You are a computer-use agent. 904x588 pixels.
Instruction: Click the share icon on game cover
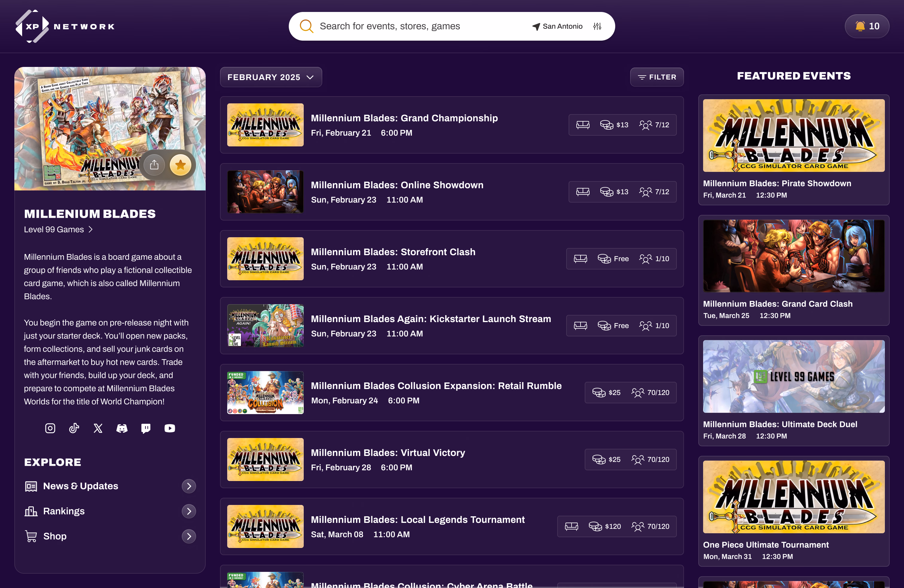pyautogui.click(x=154, y=165)
